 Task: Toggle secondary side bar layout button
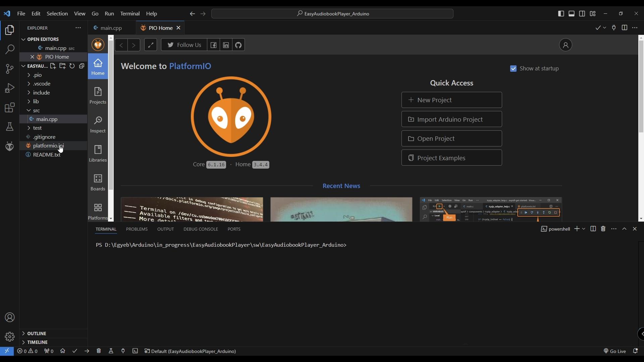582,14
